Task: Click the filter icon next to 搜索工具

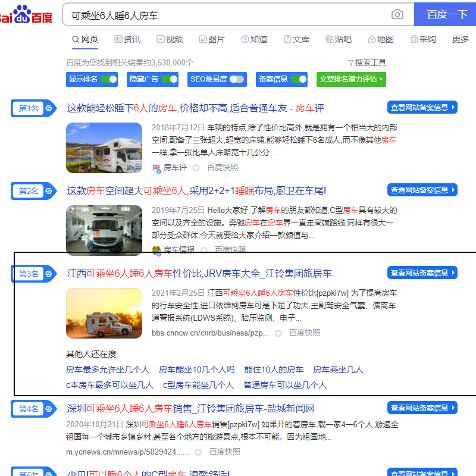Action: coord(350,63)
